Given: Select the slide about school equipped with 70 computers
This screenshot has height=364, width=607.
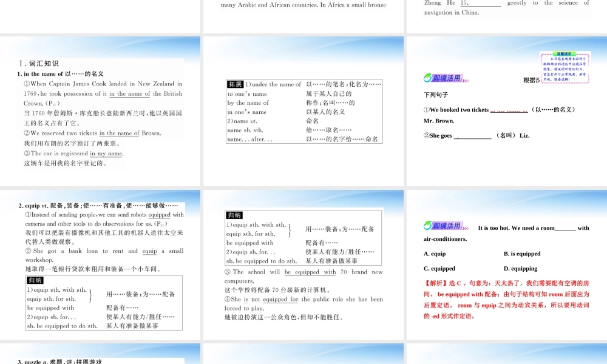Looking at the screenshot, I should tap(303, 265).
